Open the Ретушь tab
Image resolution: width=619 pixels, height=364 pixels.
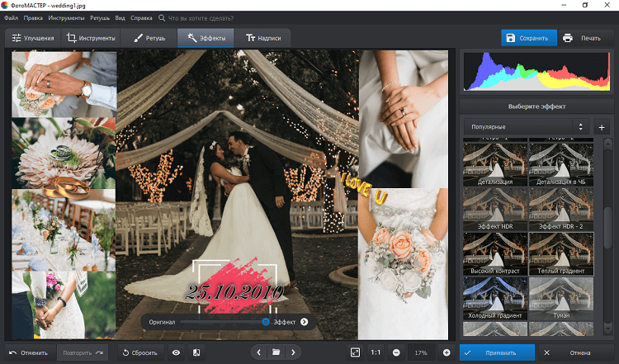149,38
